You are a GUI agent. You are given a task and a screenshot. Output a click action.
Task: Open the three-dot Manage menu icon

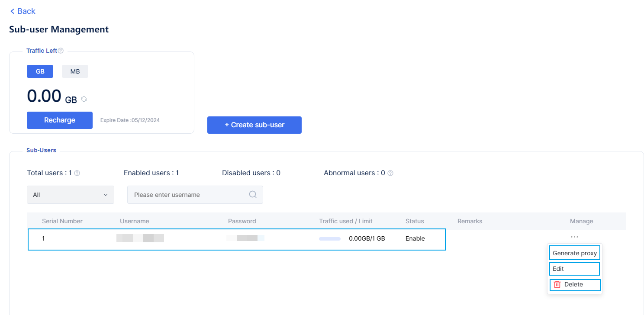coord(574,237)
